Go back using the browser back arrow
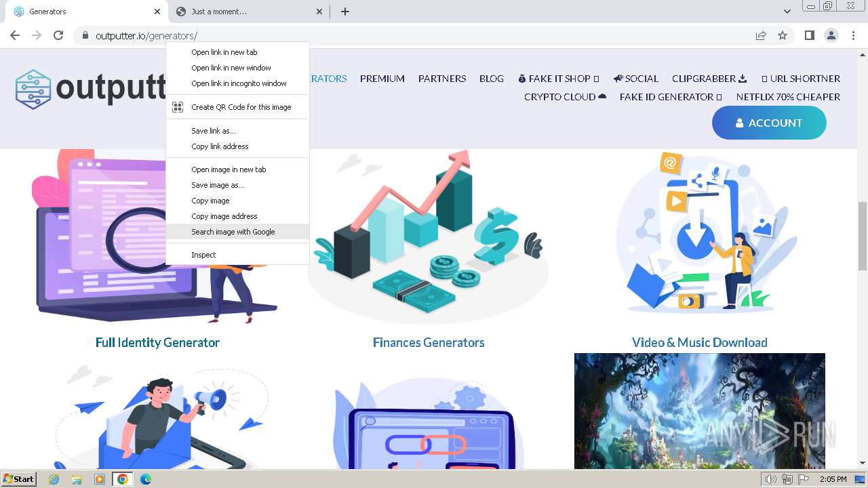 click(x=15, y=35)
